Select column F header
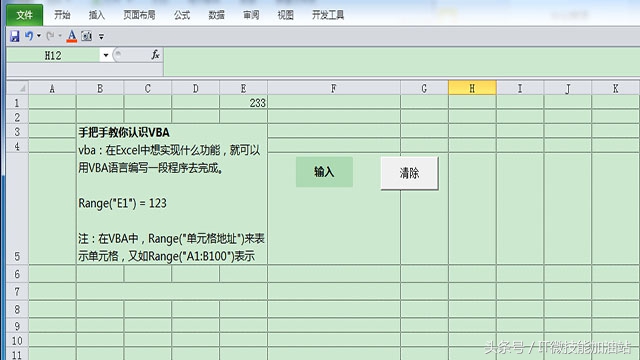This screenshot has height=360, width=640. tap(334, 88)
